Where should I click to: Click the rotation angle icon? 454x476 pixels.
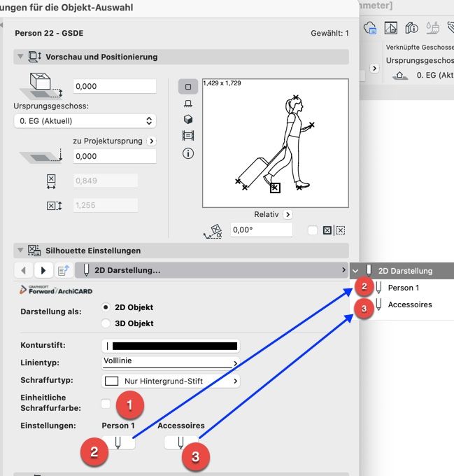point(213,231)
